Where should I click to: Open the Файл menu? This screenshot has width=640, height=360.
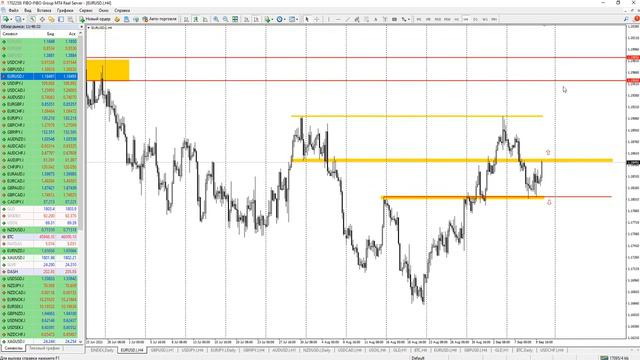tap(13, 10)
